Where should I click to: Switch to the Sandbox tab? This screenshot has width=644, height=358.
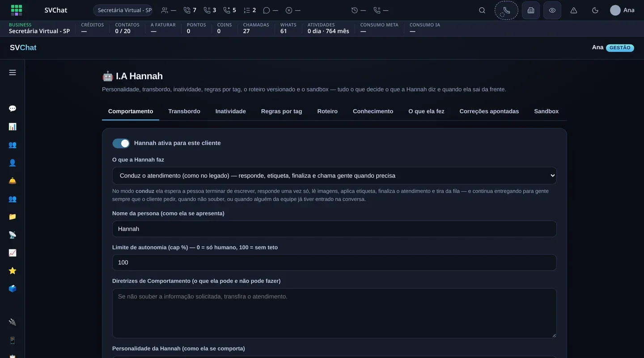click(547, 111)
